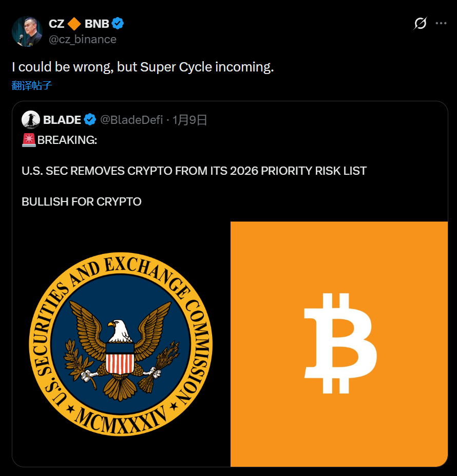The height and width of the screenshot is (476, 457).
Task: Open the @BladeDefi handle
Action: (131, 120)
